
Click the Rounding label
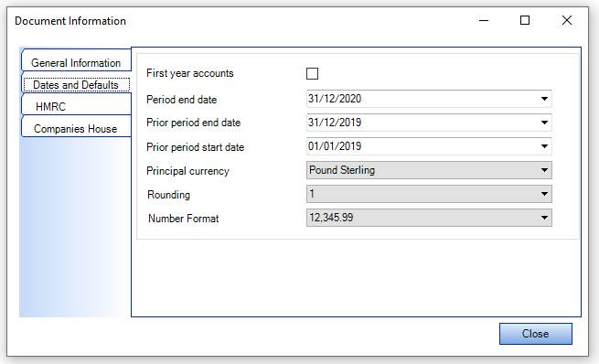point(168,195)
